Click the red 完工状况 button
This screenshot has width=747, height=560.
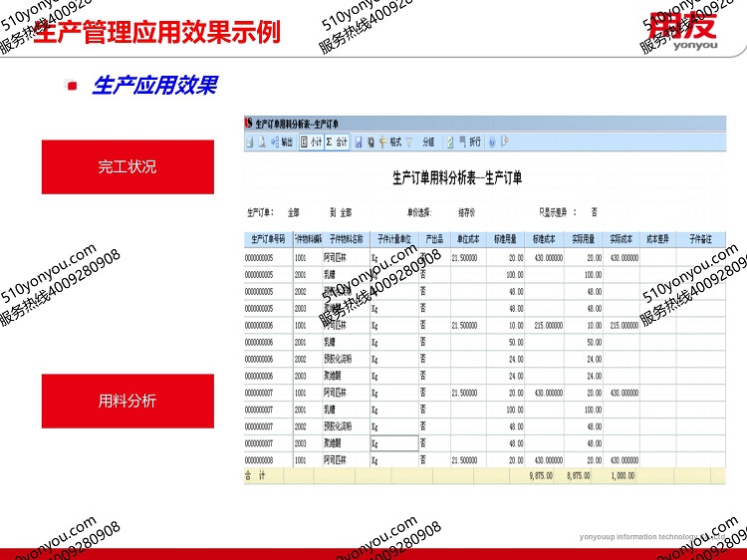coord(127,166)
